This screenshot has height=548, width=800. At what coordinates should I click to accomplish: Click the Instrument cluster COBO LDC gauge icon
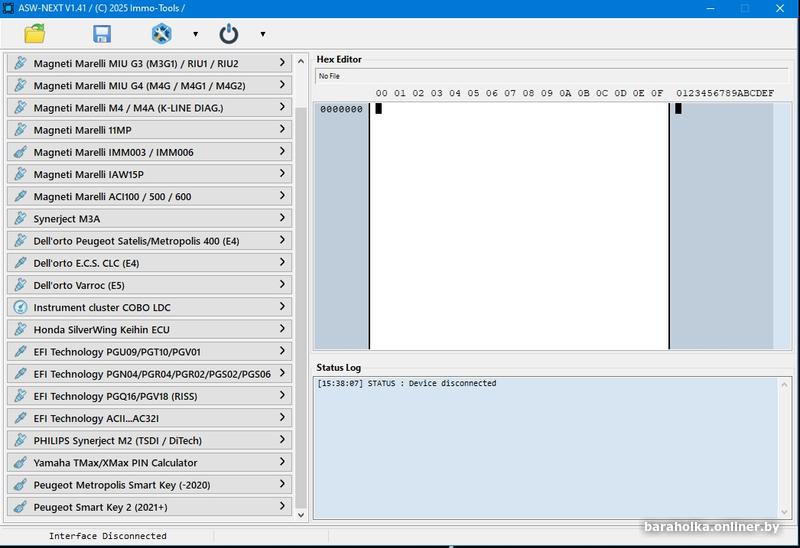(20, 307)
